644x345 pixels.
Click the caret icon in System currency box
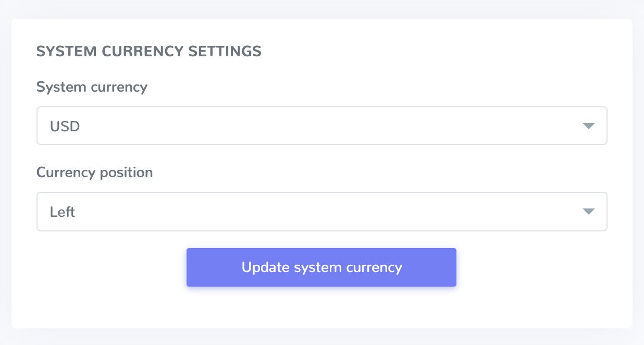588,126
